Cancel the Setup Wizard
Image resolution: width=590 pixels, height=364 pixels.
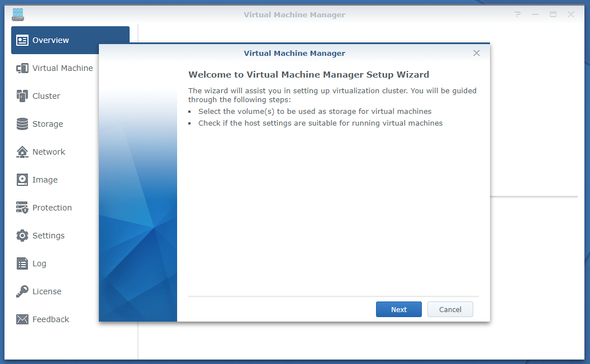click(450, 309)
